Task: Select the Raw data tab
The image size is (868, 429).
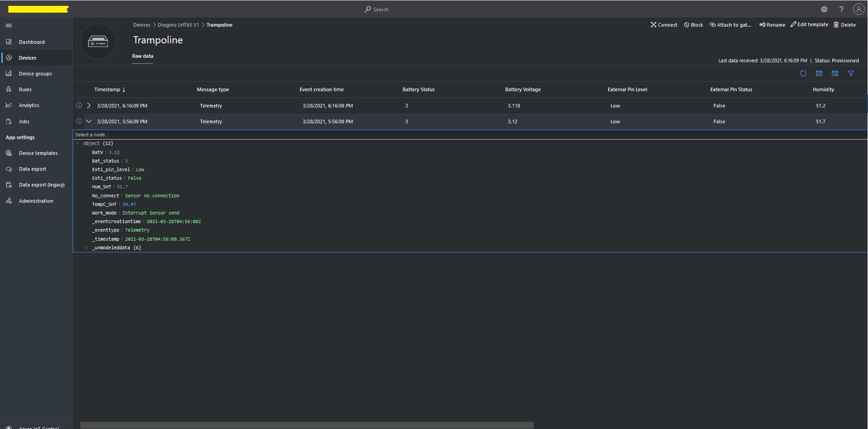Action: (142, 56)
